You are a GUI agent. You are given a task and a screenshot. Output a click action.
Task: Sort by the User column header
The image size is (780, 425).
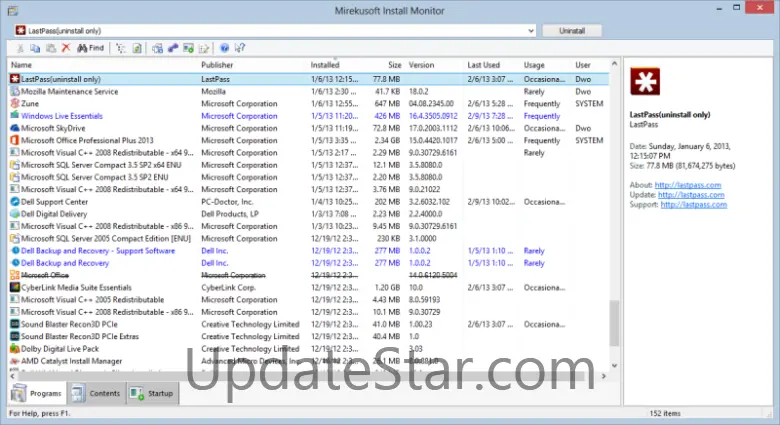(x=583, y=65)
